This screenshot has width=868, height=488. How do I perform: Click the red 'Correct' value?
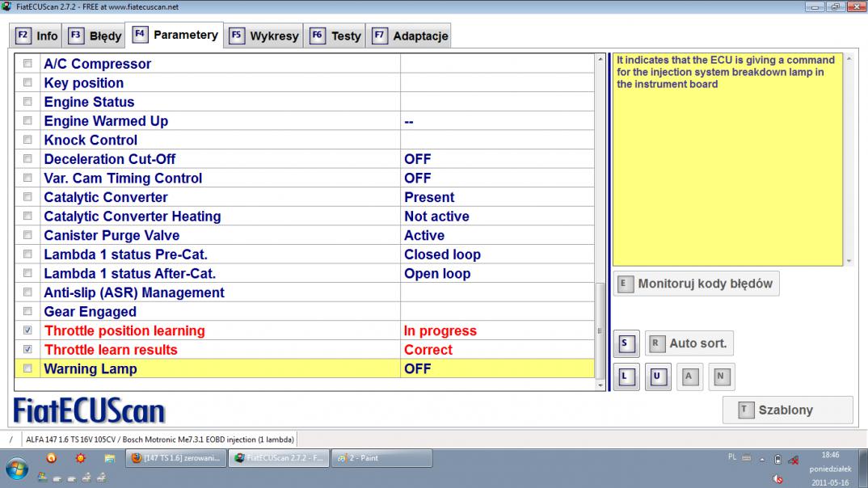coord(428,350)
